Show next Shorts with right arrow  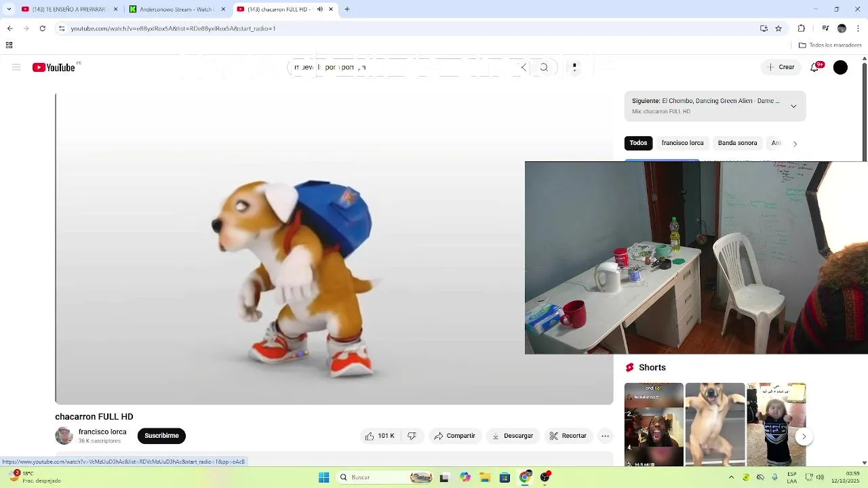click(804, 436)
